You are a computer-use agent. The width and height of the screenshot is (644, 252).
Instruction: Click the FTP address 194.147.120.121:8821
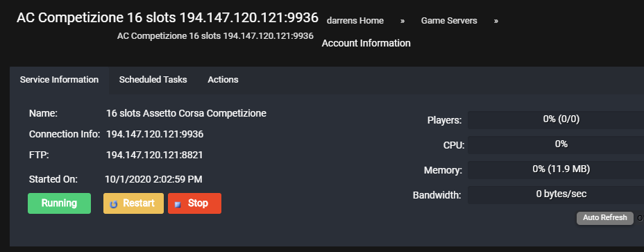point(155,156)
